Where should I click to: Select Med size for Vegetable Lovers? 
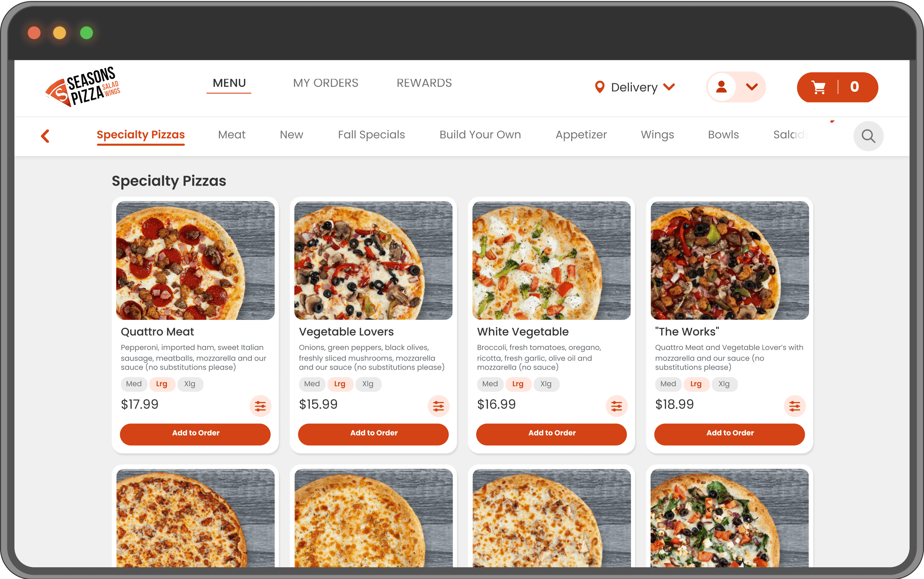click(x=312, y=384)
